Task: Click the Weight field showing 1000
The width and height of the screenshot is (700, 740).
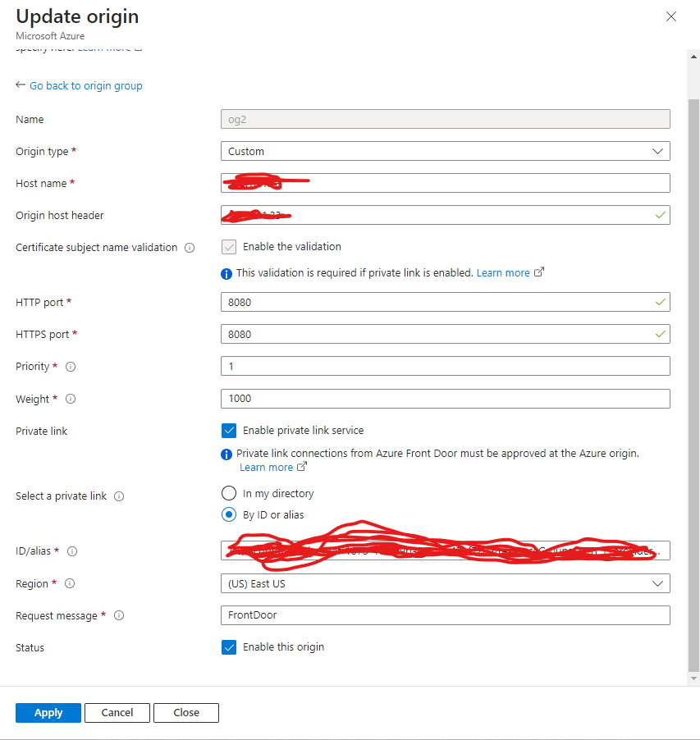Action: pyautogui.click(x=445, y=399)
